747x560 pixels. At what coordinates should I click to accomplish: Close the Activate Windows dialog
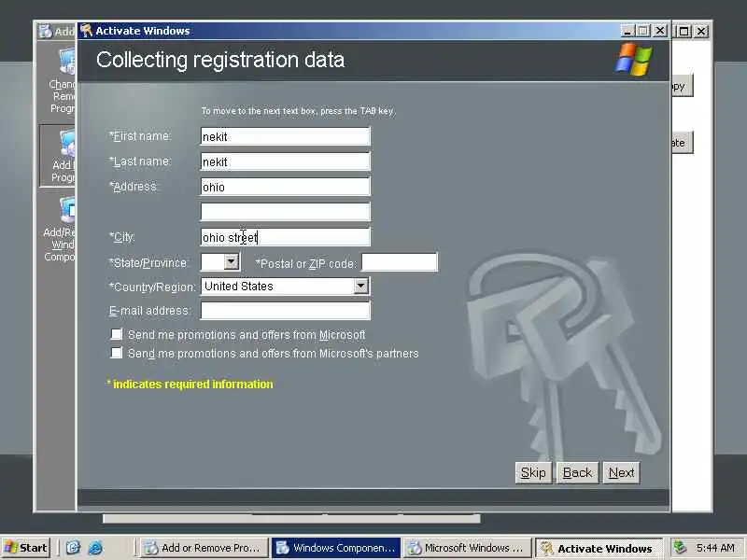(x=660, y=31)
